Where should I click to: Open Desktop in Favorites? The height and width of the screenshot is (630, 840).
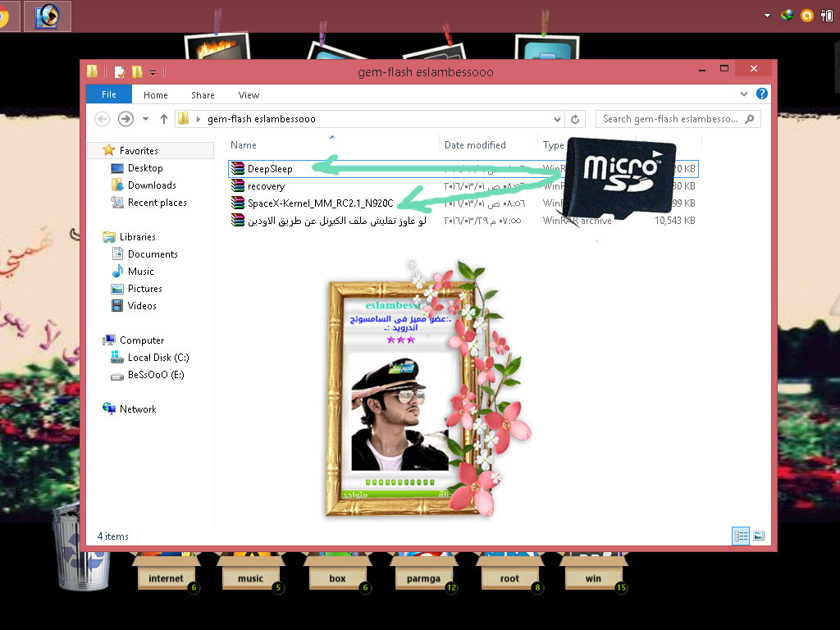[145, 167]
